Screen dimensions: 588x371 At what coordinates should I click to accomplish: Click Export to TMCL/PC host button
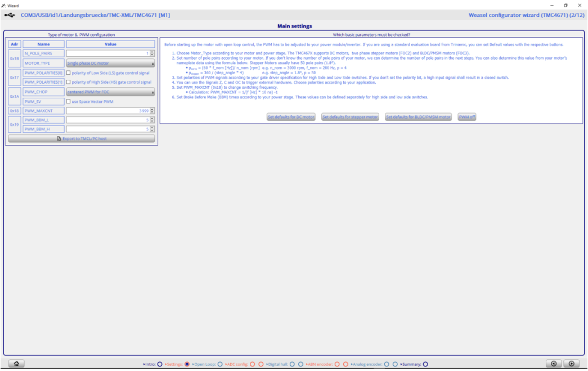point(82,138)
